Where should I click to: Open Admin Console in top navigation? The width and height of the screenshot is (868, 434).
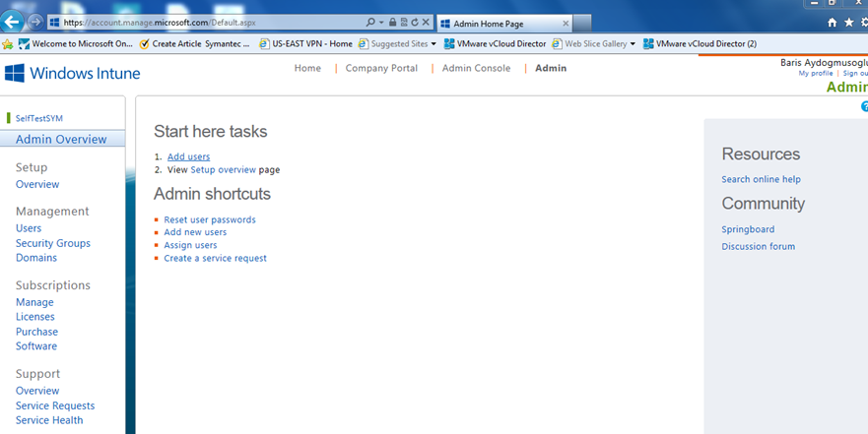476,68
